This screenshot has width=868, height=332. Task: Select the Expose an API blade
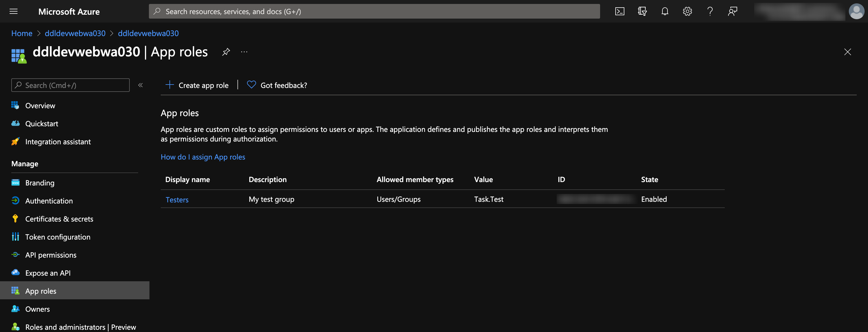tap(48, 273)
